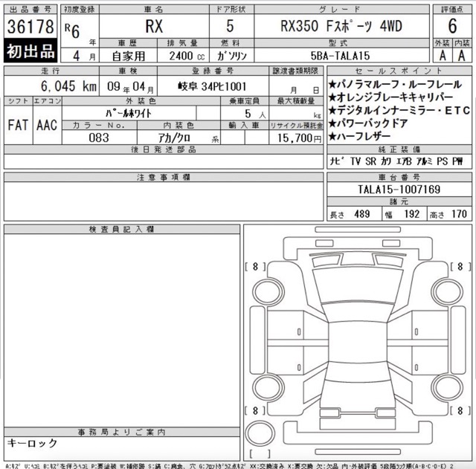
Task: Click height value 170
Action: pos(459,214)
